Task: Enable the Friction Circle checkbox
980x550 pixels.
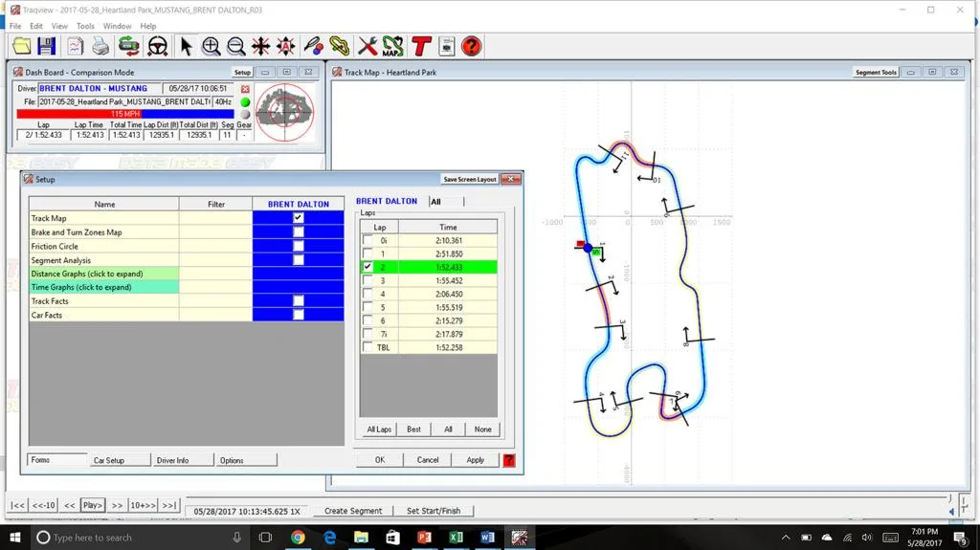Action: (x=299, y=246)
